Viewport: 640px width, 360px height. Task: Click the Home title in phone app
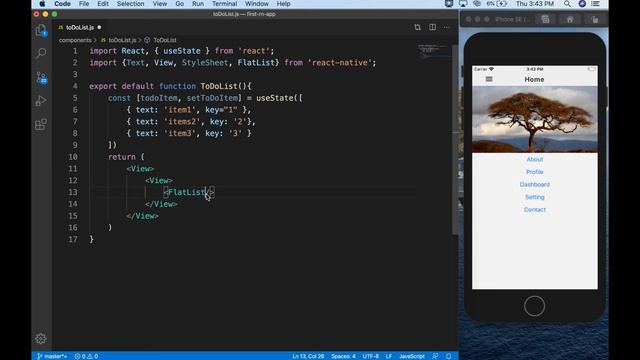point(534,79)
